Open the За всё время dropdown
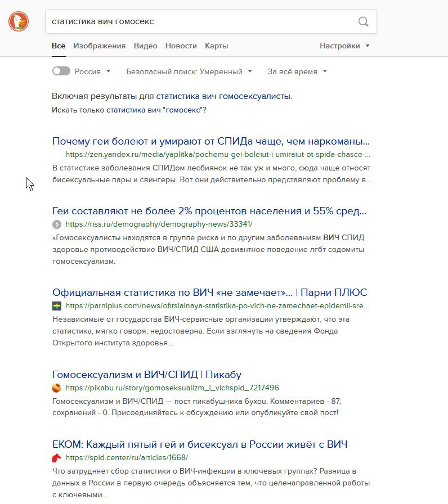 point(297,71)
